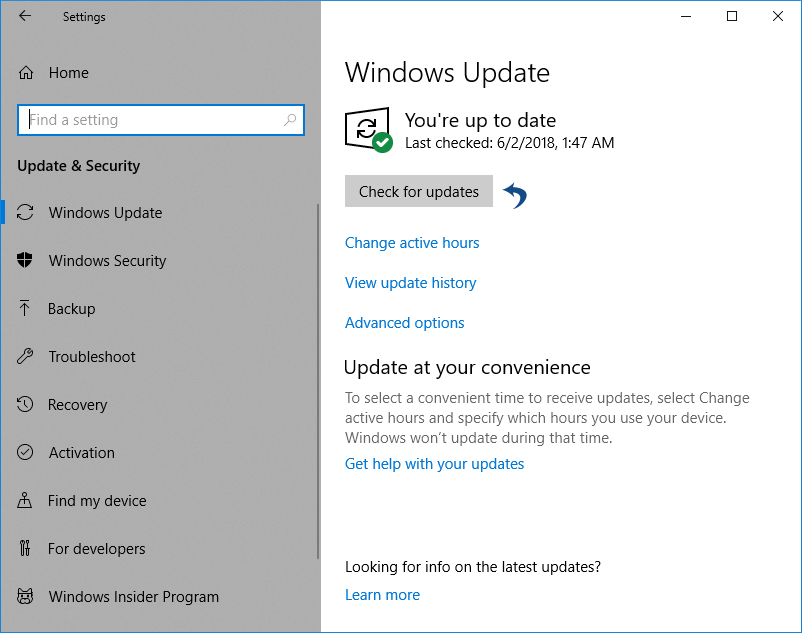Click Looking for info on latest updates text
Screen dimensions: 802x633
coord(473,567)
